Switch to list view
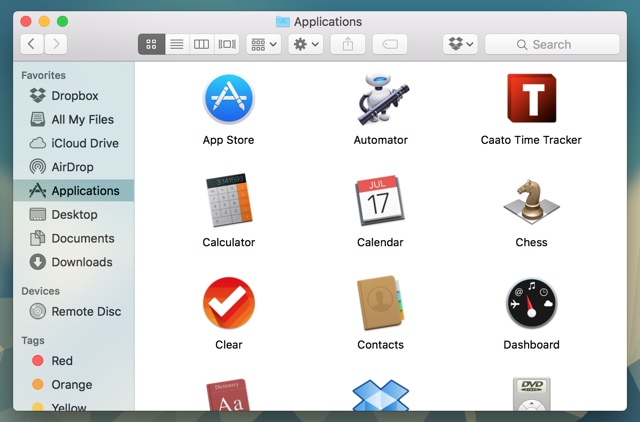 tap(177, 44)
